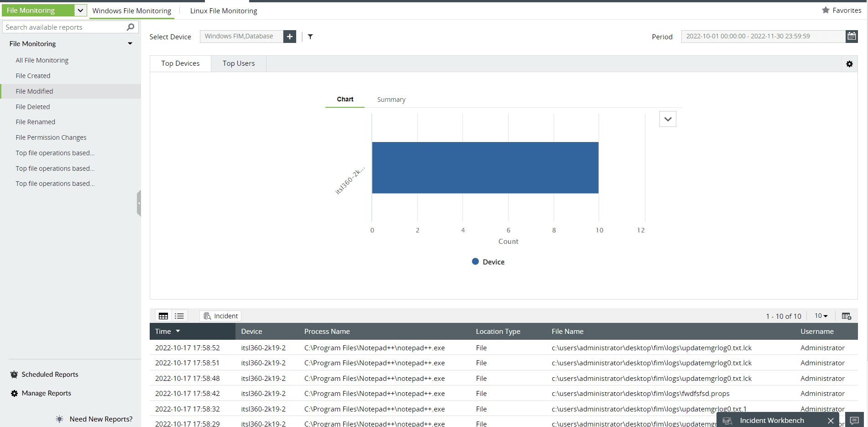The image size is (868, 427).
Task: Click the report search magnifier icon
Action: [131, 27]
